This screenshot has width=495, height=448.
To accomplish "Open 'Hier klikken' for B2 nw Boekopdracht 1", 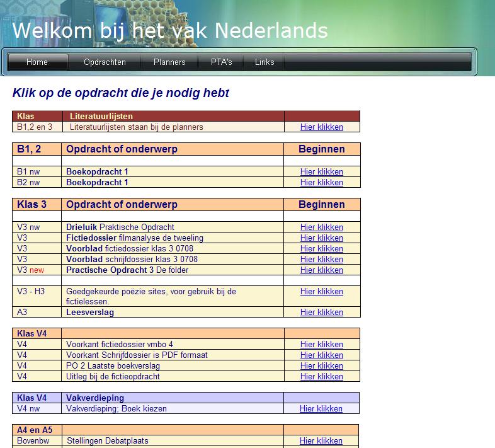I will [x=321, y=183].
